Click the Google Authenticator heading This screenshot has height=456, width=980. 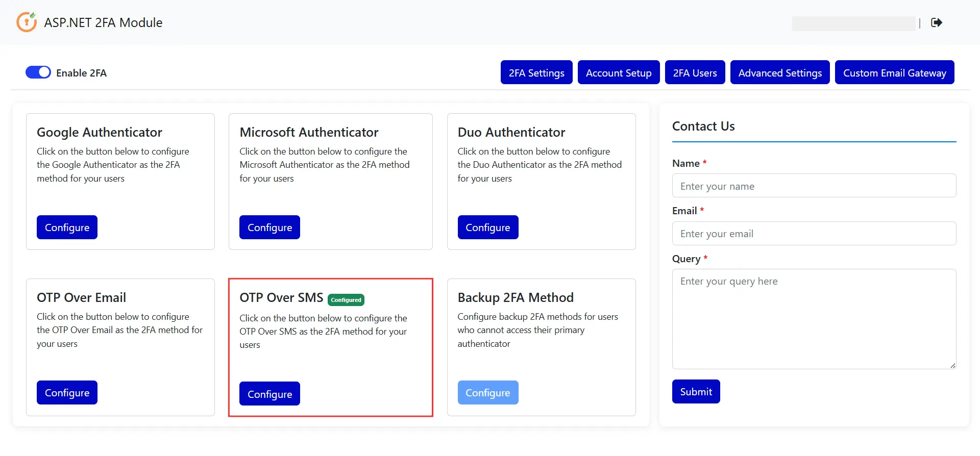point(100,132)
